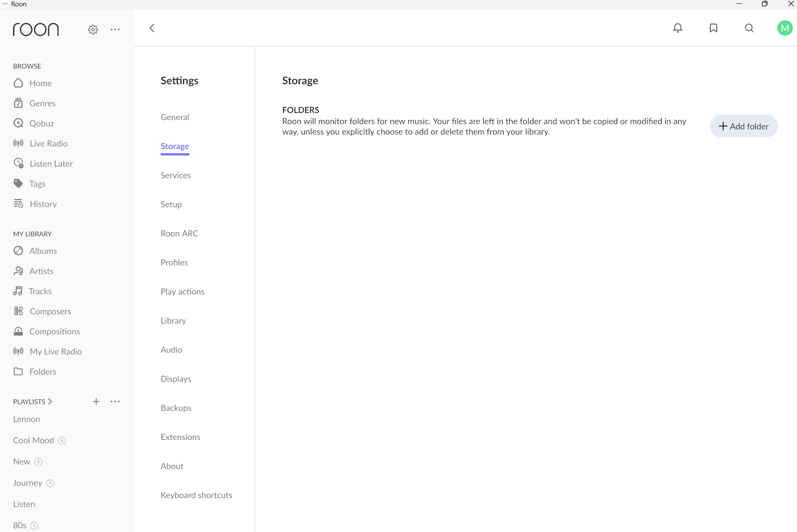Open Keyboard shortcuts settings
Screen dimensions: 797x532
click(196, 495)
